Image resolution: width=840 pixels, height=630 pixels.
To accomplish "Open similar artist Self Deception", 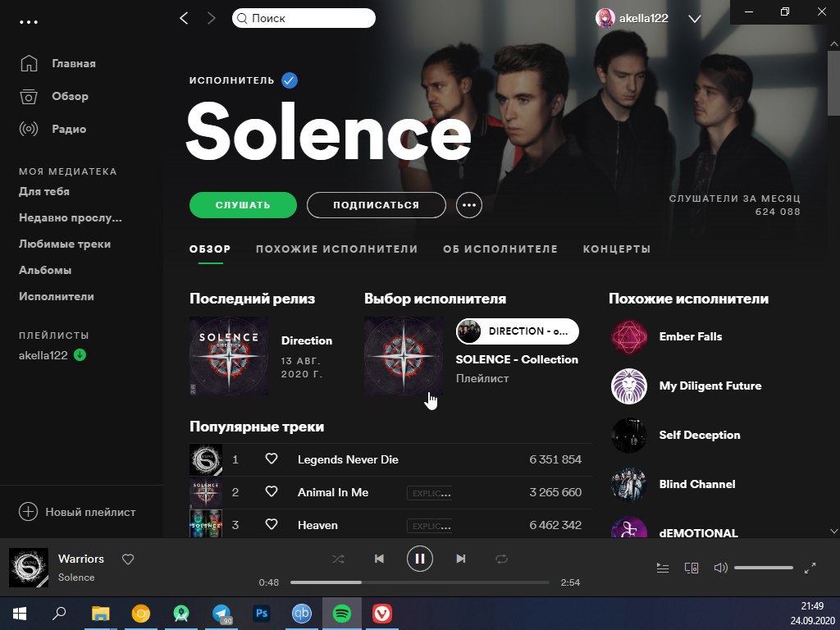I will (700, 435).
